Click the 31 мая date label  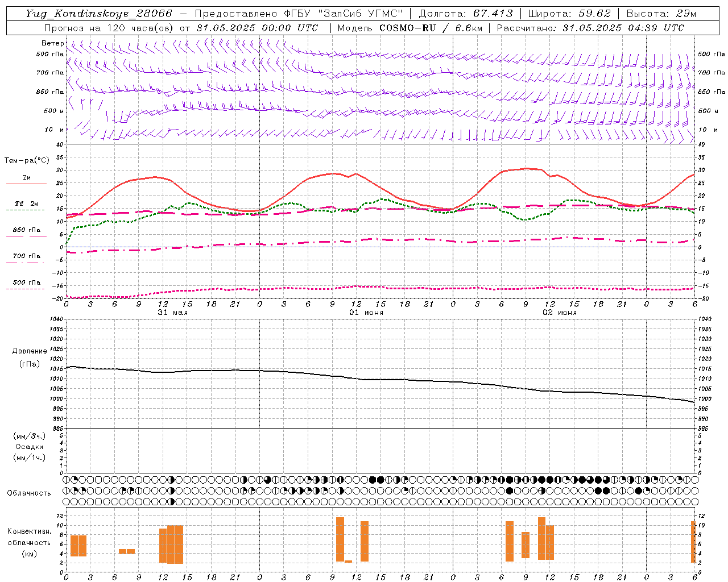[x=172, y=313]
